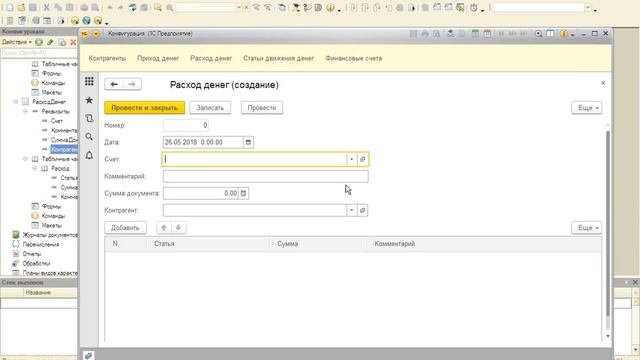Screen dimensions: 640x360
Task: Click open folder icon in Configurator toolbar
Action: click(21, 7)
